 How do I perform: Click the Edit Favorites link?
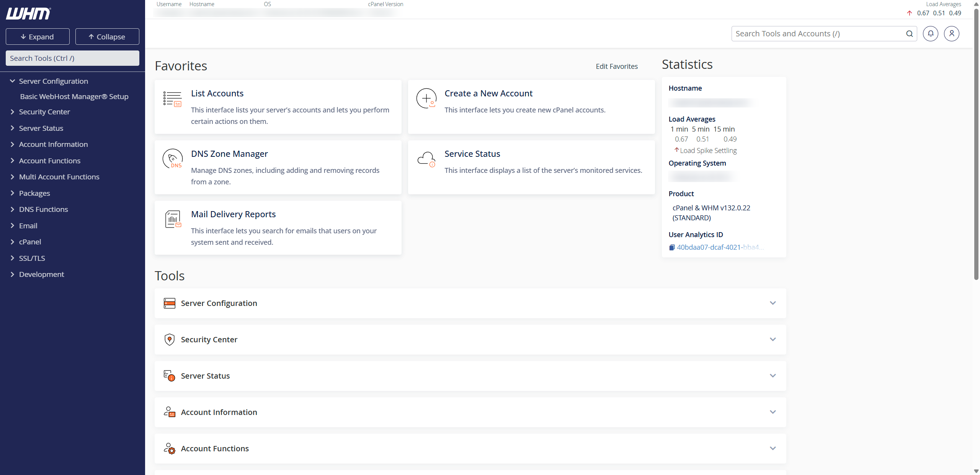pyautogui.click(x=616, y=66)
